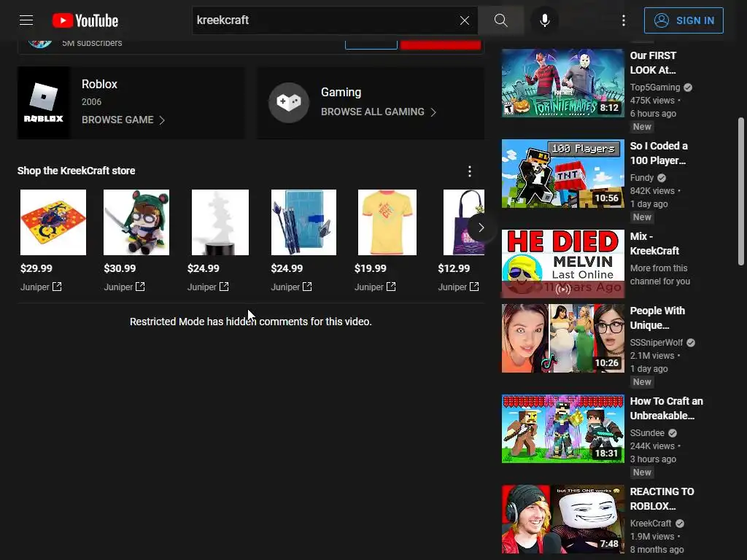Open HE DIED Melvin mix thumbnail
Viewport: 747px width, 560px height.
562,264
